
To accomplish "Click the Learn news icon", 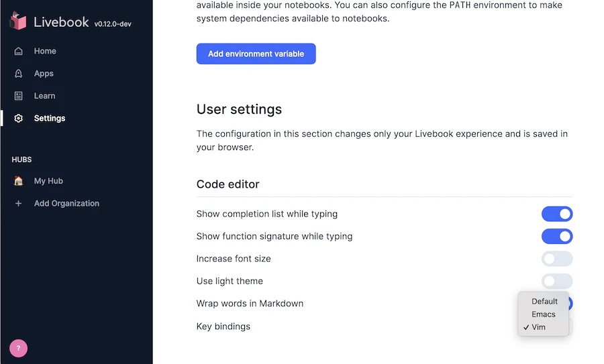I will pyautogui.click(x=19, y=96).
